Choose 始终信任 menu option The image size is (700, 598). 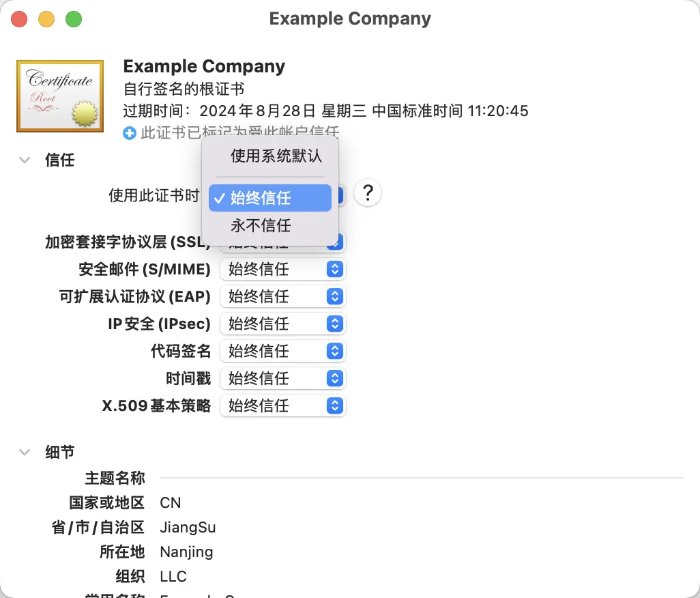[270, 198]
